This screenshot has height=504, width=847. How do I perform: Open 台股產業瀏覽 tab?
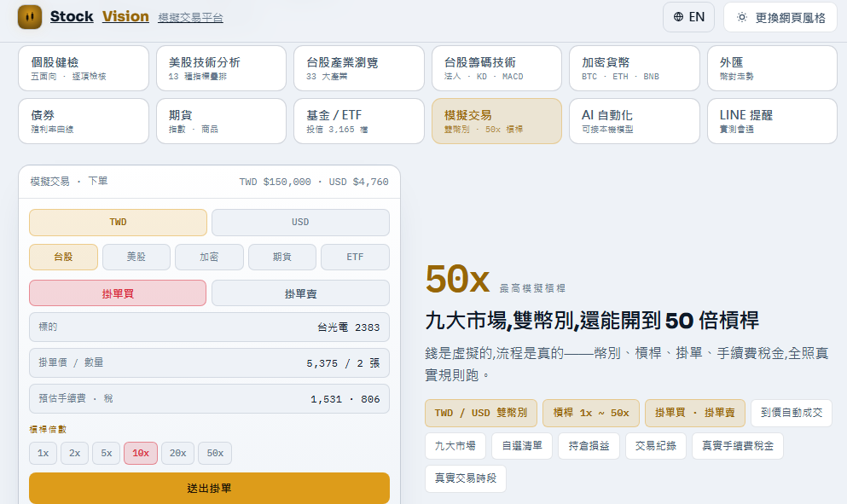pyautogui.click(x=359, y=68)
